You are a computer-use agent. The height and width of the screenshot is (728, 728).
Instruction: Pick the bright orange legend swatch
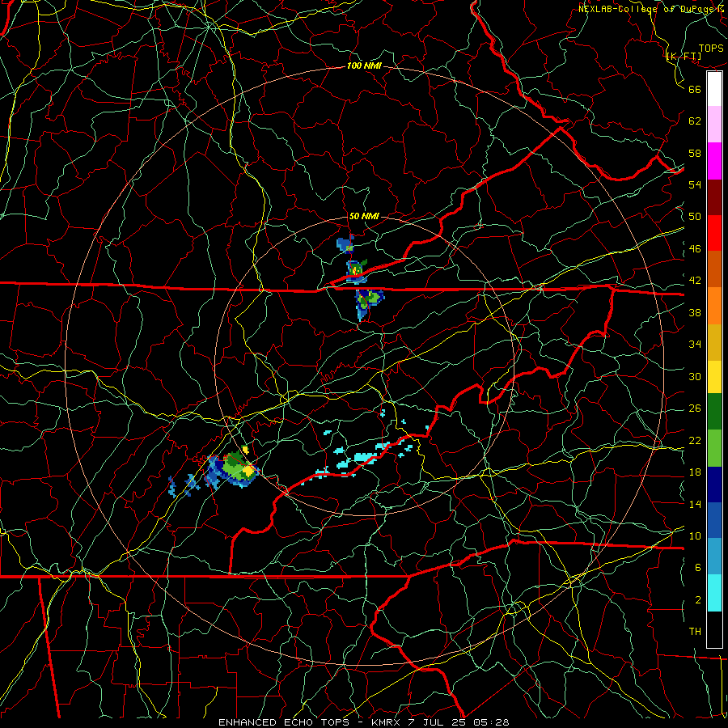coord(714,306)
